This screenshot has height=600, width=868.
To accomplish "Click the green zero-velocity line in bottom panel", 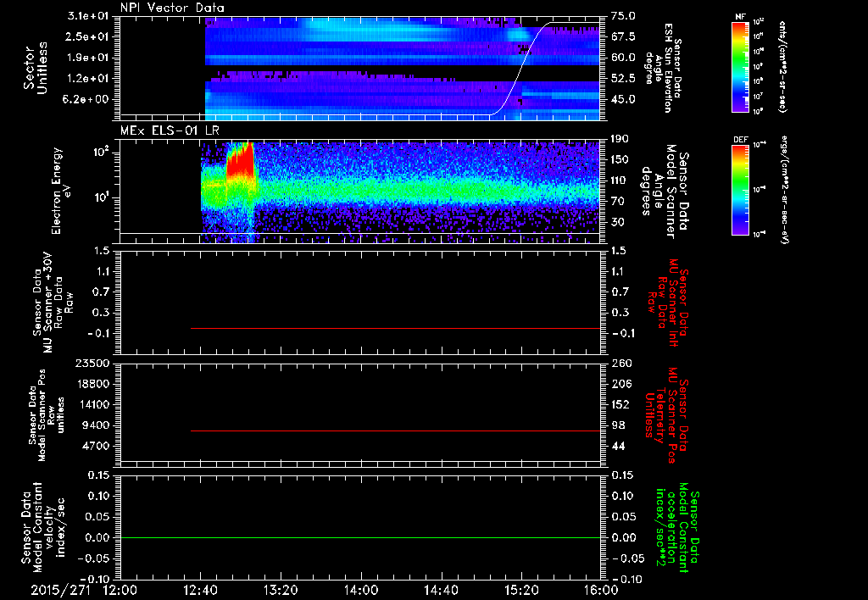I will 360,537.
